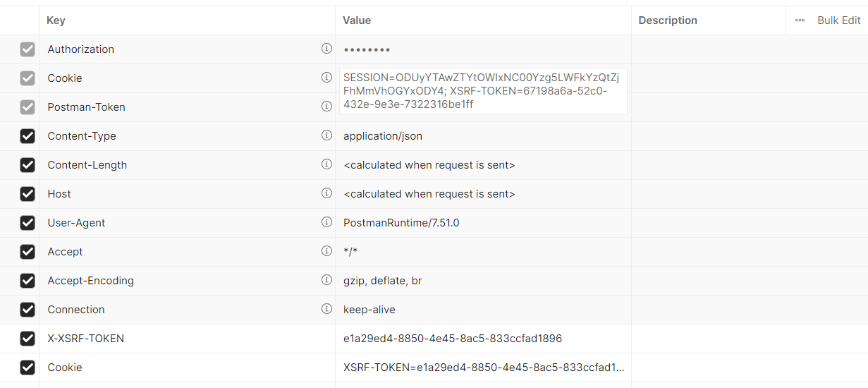Open the info icon for Content-Length
This screenshot has height=388, width=868.
tap(326, 164)
